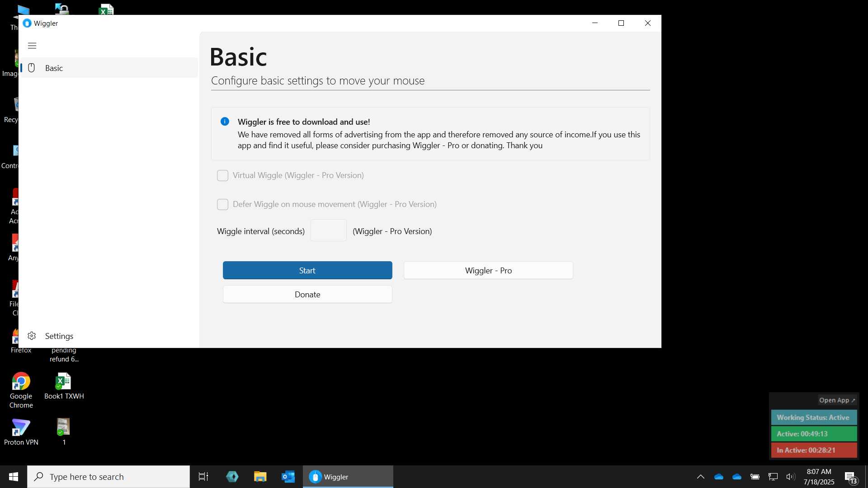Open the Windows Start menu
The width and height of the screenshot is (868, 488).
tap(14, 477)
